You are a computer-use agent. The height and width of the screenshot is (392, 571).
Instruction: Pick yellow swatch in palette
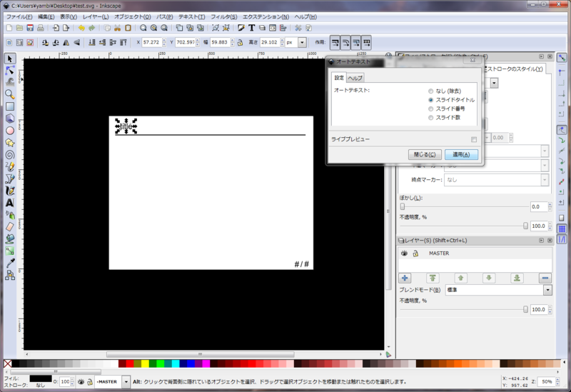pyautogui.click(x=145, y=363)
